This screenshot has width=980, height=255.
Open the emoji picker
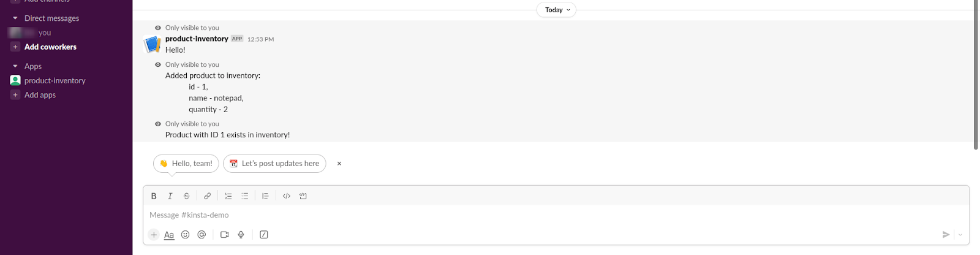coord(186,235)
